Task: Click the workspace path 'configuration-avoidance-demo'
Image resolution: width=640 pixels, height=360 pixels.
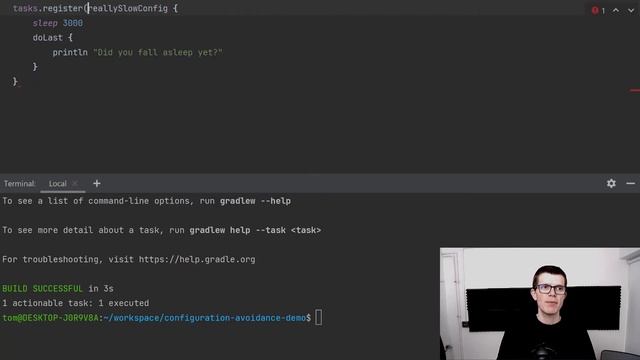Action: pyautogui.click(x=235, y=318)
